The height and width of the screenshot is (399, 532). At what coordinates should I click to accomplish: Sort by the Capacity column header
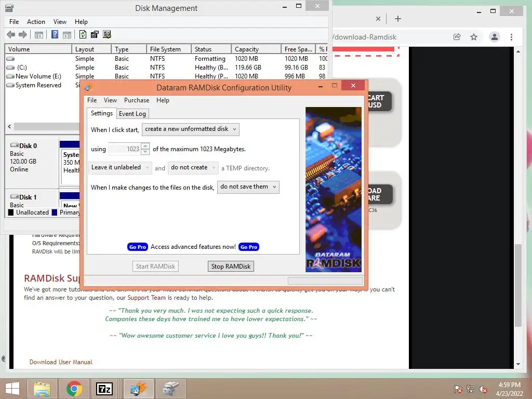click(256, 49)
